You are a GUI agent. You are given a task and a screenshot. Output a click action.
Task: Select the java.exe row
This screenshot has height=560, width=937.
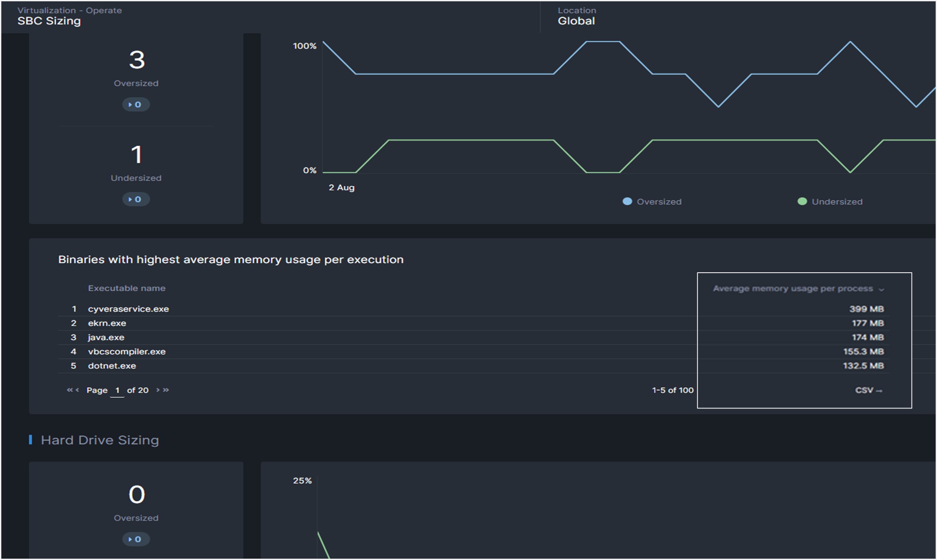point(106,337)
